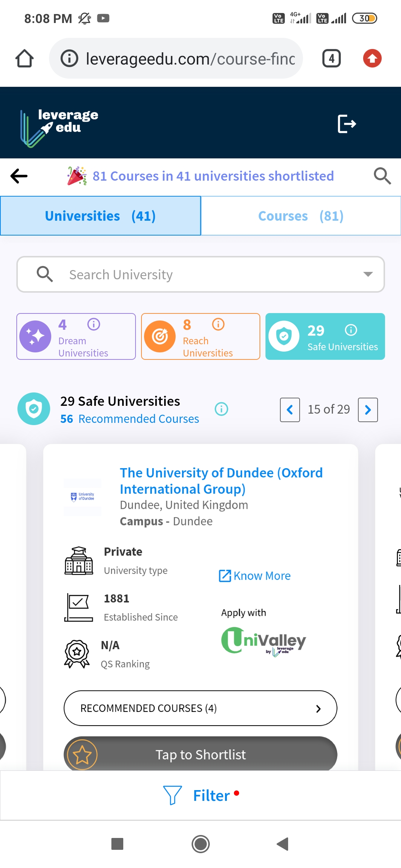Expand Recommended Courses (4) list

tap(200, 708)
